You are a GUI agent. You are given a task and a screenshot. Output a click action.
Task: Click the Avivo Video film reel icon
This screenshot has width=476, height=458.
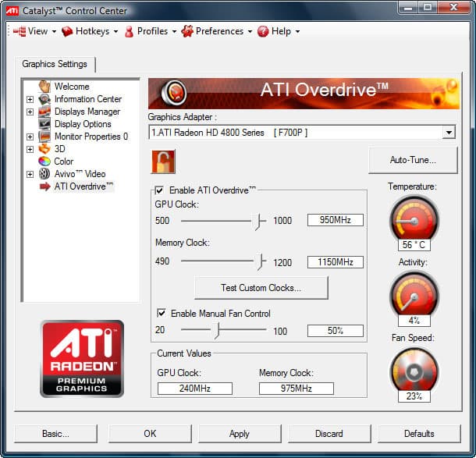pyautogui.click(x=44, y=174)
